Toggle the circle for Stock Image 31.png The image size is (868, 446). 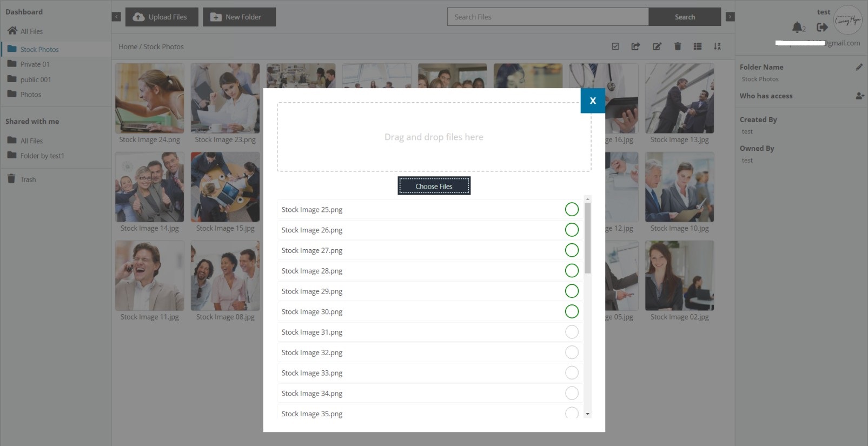point(572,332)
